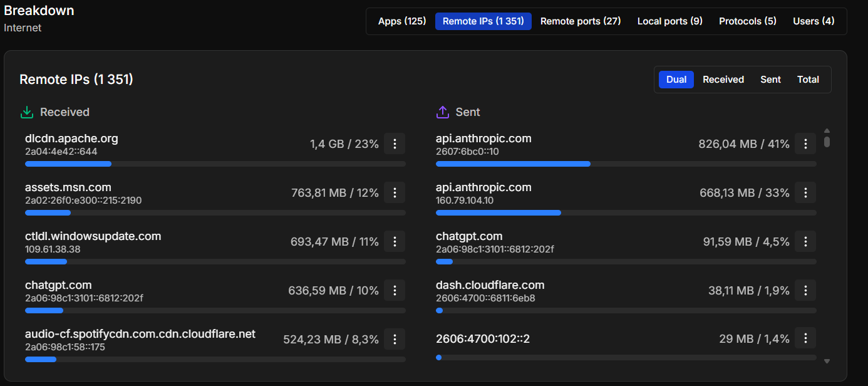The width and height of the screenshot is (868, 386).
Task: Click the Breakdown page heading
Action: pyautogui.click(x=39, y=11)
